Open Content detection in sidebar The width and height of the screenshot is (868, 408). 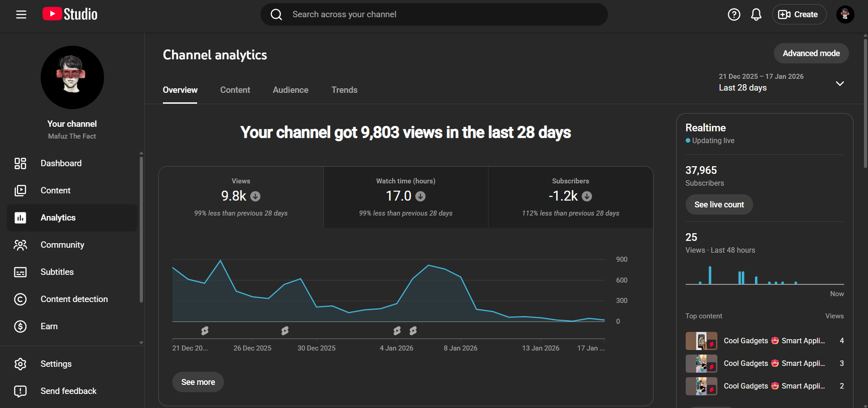[x=74, y=299]
